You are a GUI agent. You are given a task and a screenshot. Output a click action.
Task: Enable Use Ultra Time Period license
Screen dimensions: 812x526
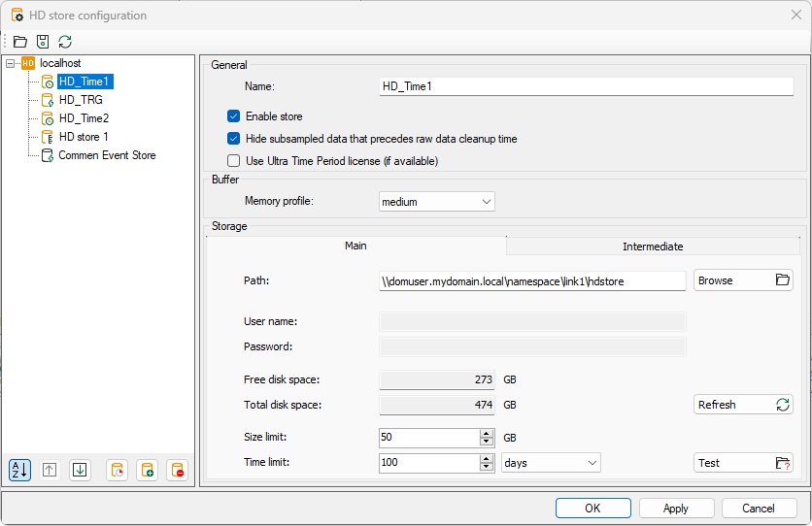pos(233,161)
